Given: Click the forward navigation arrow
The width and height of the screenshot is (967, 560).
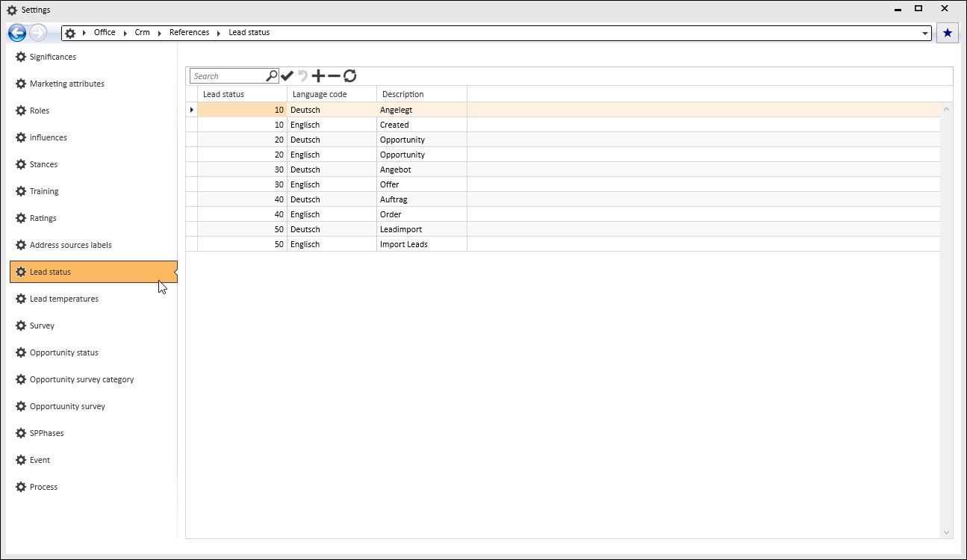Looking at the screenshot, I should pos(38,33).
